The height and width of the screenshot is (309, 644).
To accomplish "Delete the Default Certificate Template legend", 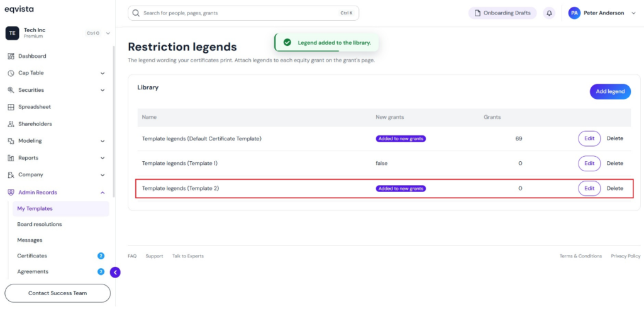I will 615,138.
